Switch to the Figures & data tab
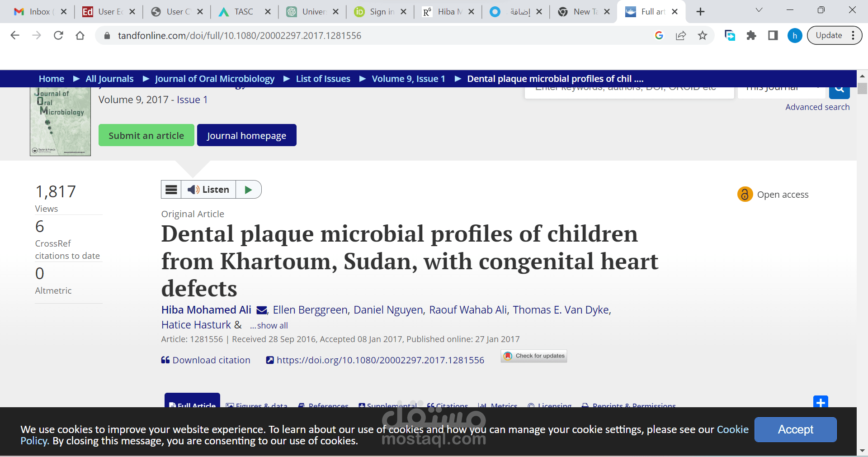868x457 pixels. 257,406
